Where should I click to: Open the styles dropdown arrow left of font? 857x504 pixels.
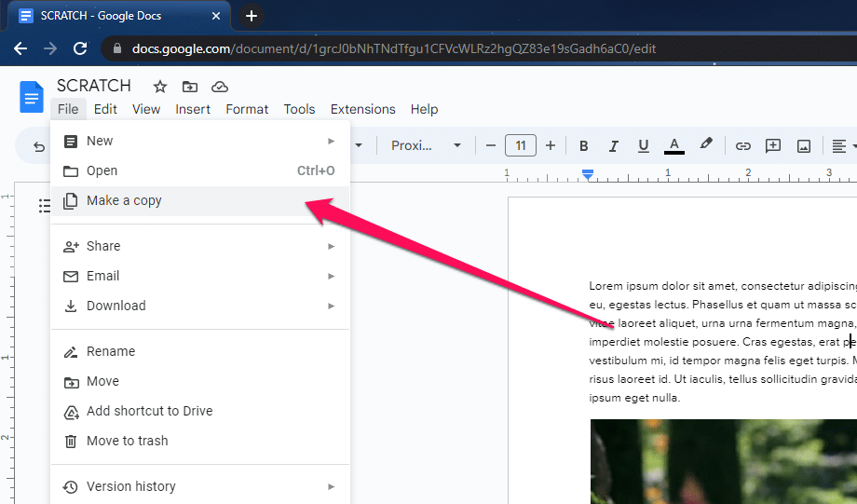point(359,145)
